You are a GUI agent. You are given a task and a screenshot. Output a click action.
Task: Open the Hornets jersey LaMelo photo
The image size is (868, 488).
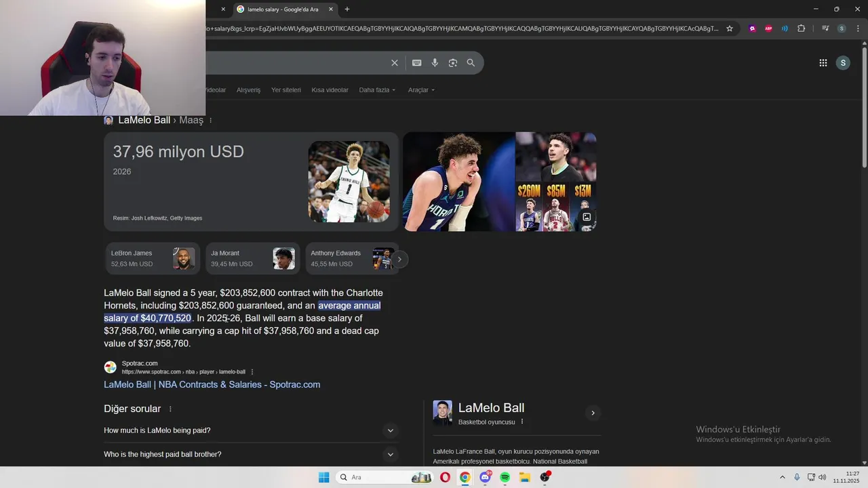click(459, 182)
